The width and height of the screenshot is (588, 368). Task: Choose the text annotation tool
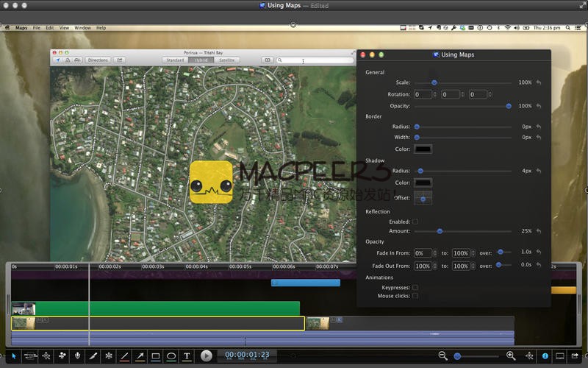tap(187, 356)
